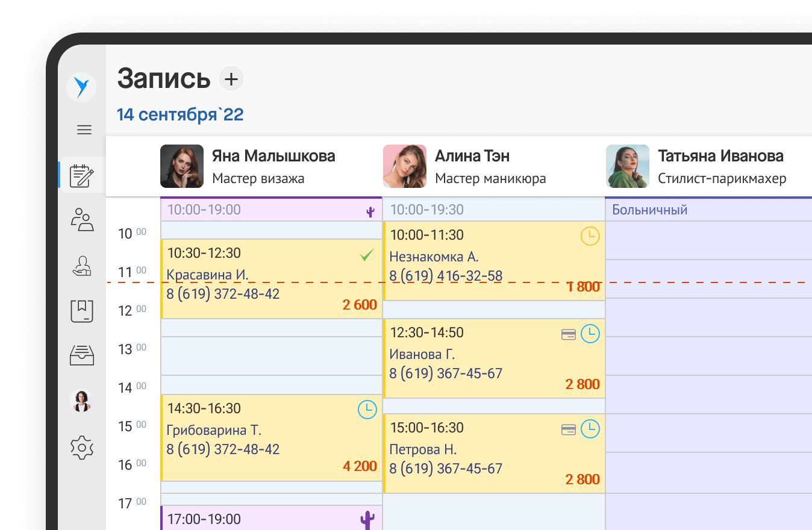Click green checkmark on Красавина appointment
The height and width of the screenshot is (530, 812).
pyautogui.click(x=367, y=255)
